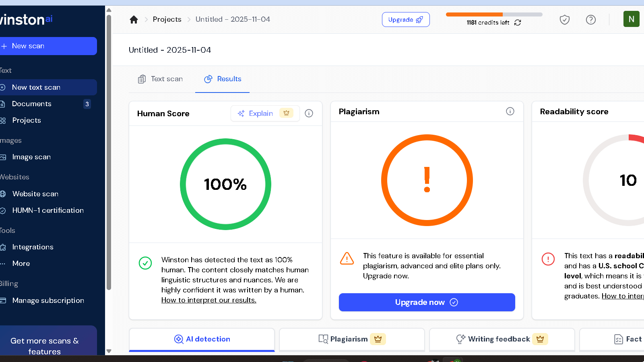Image resolution: width=644 pixels, height=362 pixels.
Task: Open the help question mark icon
Action: coord(590,19)
